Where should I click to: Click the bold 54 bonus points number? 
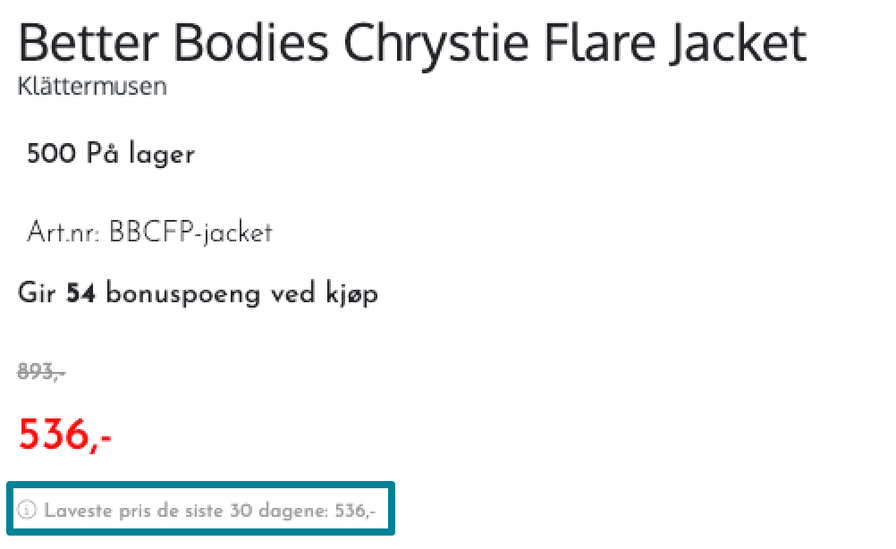(81, 294)
